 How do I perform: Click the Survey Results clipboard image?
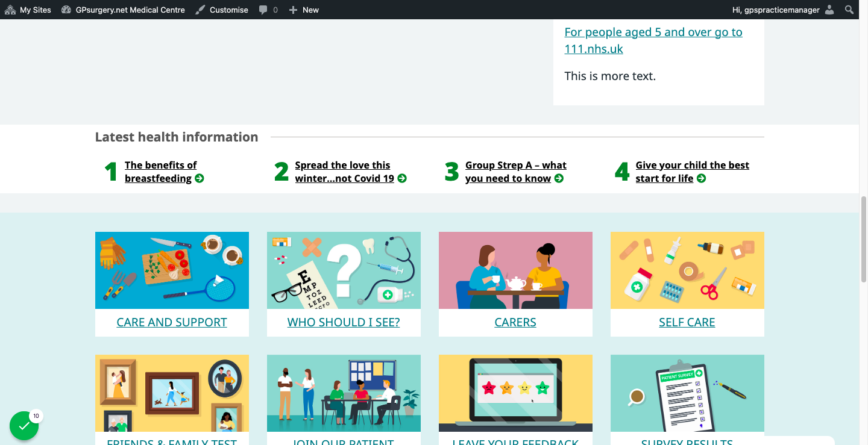click(687, 393)
